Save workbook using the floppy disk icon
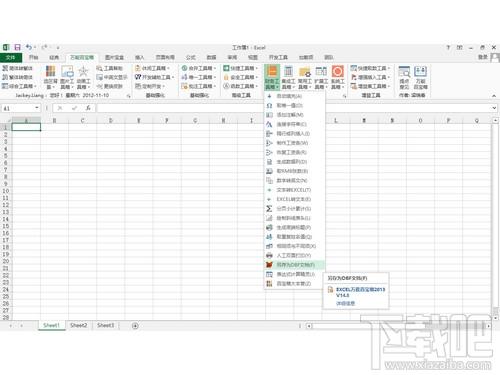Screen dimensions: 500x375 pyautogui.click(x=17, y=47)
